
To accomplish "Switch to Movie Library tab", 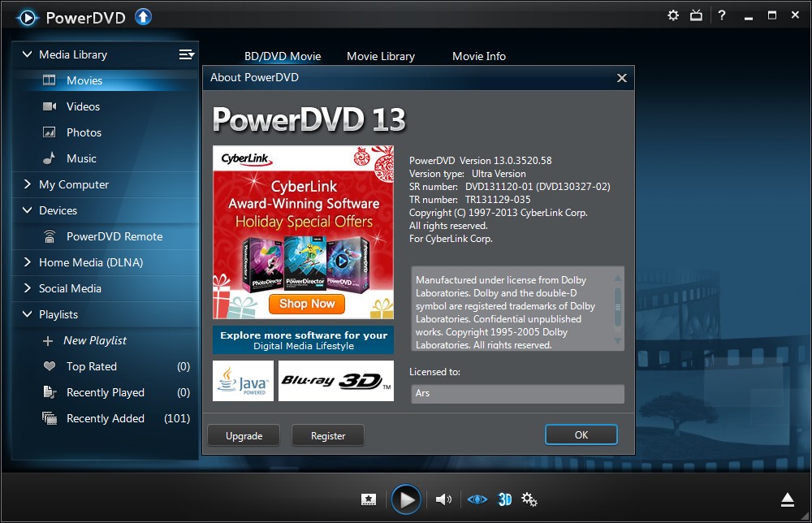I will 381,56.
